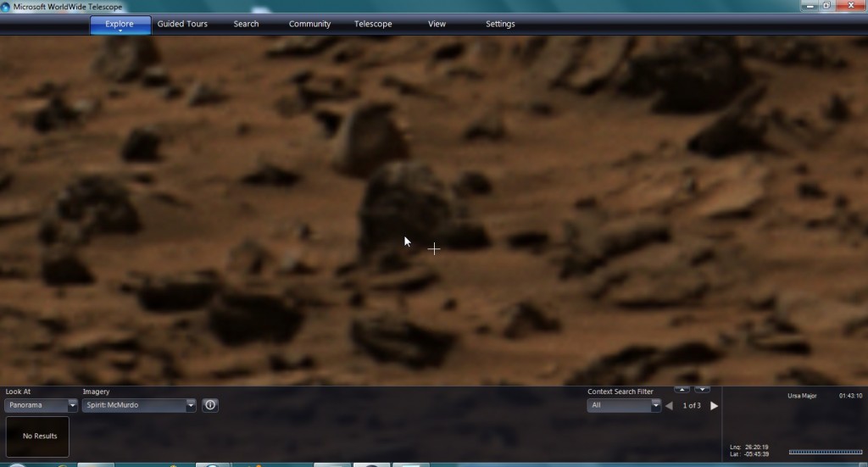Screen dimensions: 868x467
Task: Expand the Explore tab submenu arrow
Action: tap(120, 31)
